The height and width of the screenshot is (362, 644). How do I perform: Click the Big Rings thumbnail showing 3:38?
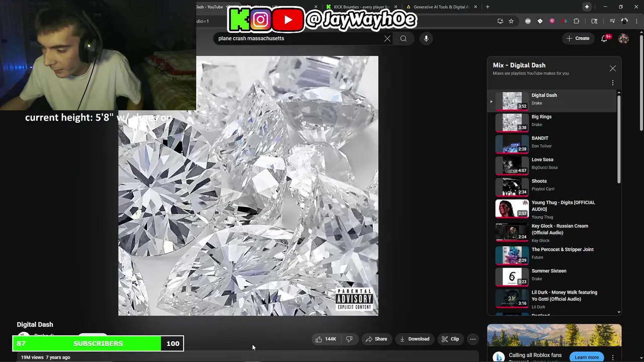tap(512, 122)
